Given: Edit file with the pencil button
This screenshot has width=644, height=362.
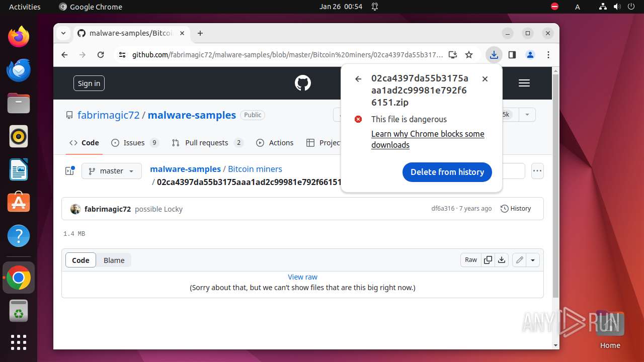Looking at the screenshot, I should coord(520,260).
